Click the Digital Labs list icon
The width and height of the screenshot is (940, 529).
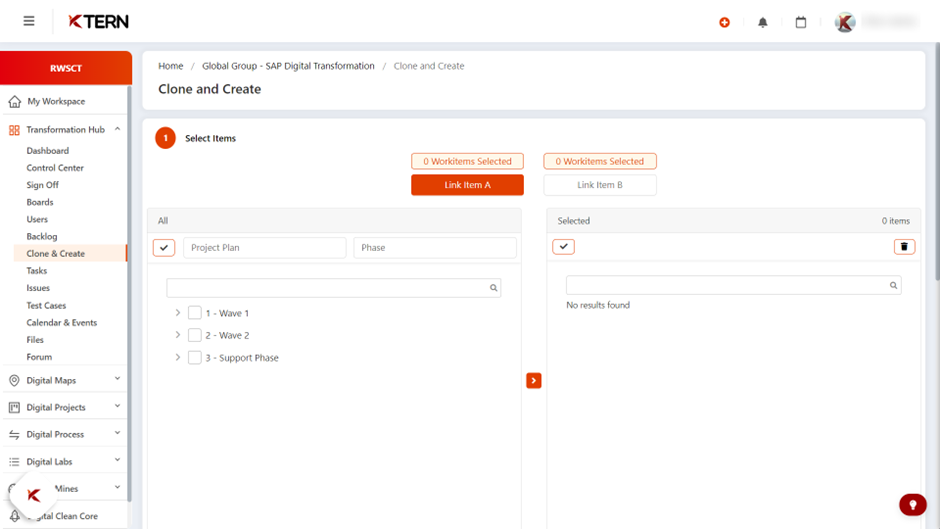click(x=14, y=462)
